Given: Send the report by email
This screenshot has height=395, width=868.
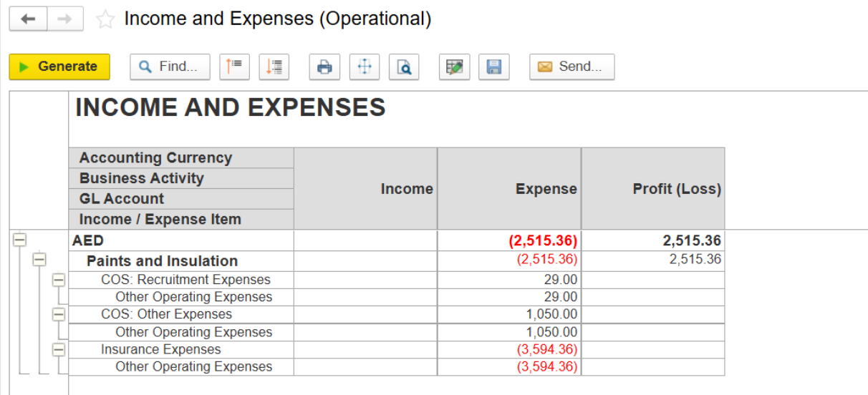Looking at the screenshot, I should point(572,67).
